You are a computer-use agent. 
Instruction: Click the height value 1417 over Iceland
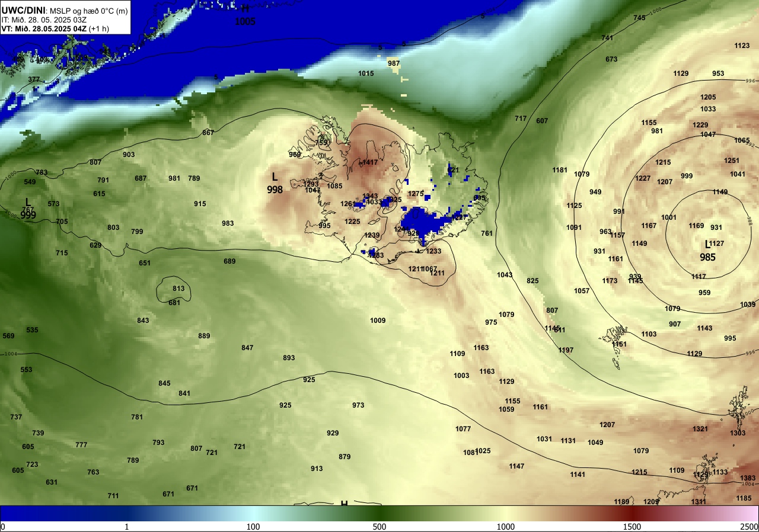pos(369,162)
